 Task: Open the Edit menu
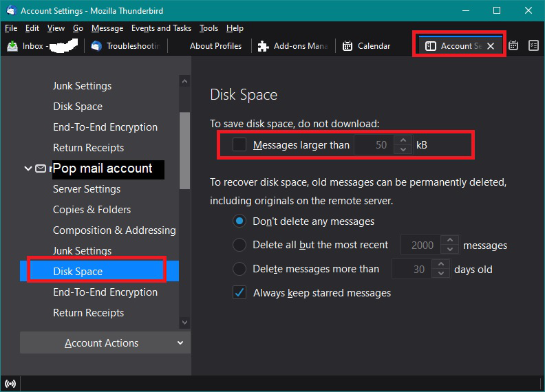click(32, 28)
